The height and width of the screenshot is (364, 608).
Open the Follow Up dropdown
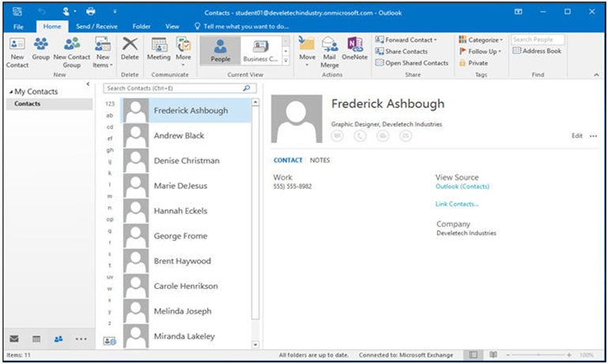[481, 51]
